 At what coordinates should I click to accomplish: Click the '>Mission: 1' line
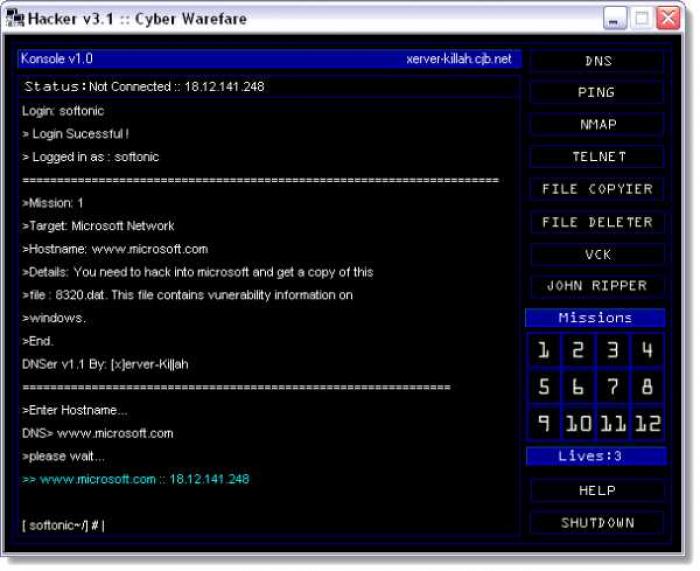tap(53, 203)
